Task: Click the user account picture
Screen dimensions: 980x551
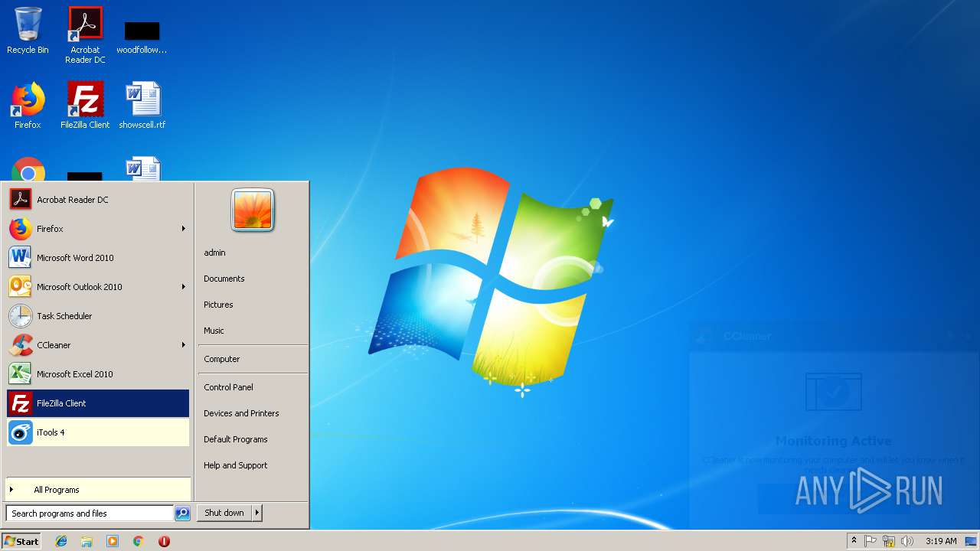Action: [253, 210]
